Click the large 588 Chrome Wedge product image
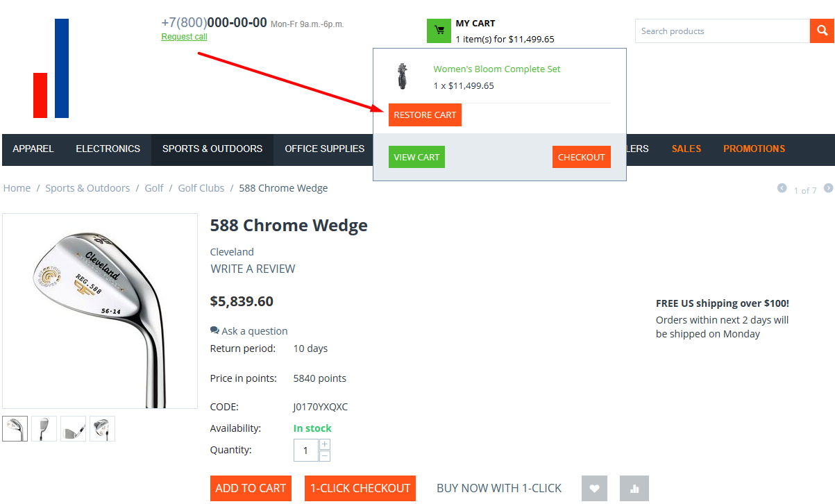The width and height of the screenshot is (835, 504). pyautogui.click(x=100, y=311)
